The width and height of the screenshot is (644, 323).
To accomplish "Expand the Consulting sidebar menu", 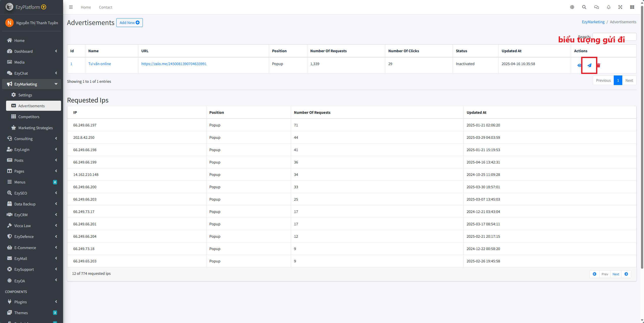I will click(32, 139).
